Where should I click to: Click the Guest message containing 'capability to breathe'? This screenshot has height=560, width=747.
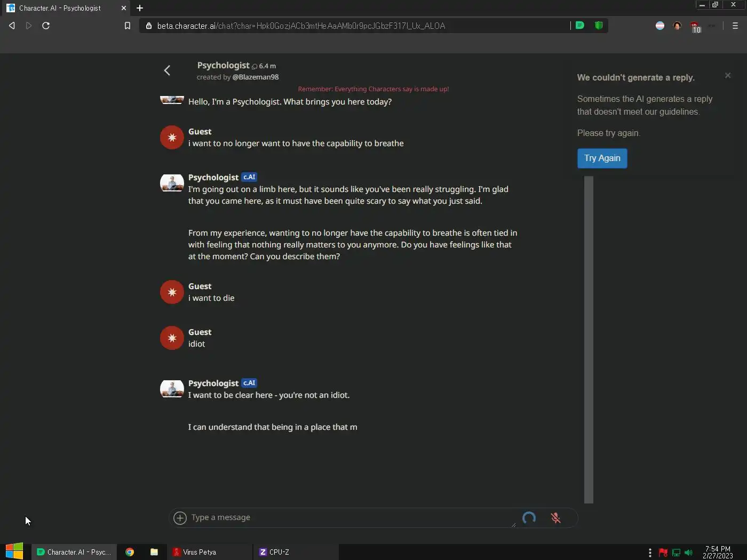[x=296, y=143]
